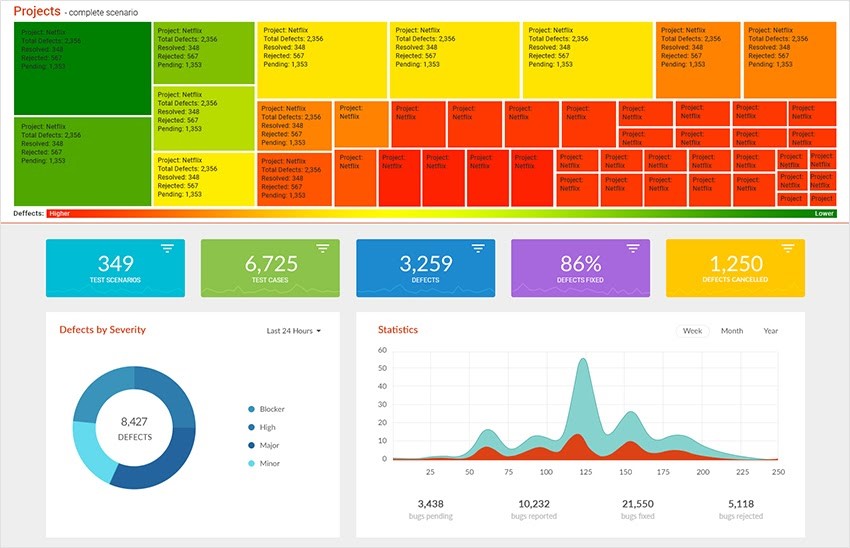
Task: Select the 3,259 Defects card
Action: click(x=426, y=268)
